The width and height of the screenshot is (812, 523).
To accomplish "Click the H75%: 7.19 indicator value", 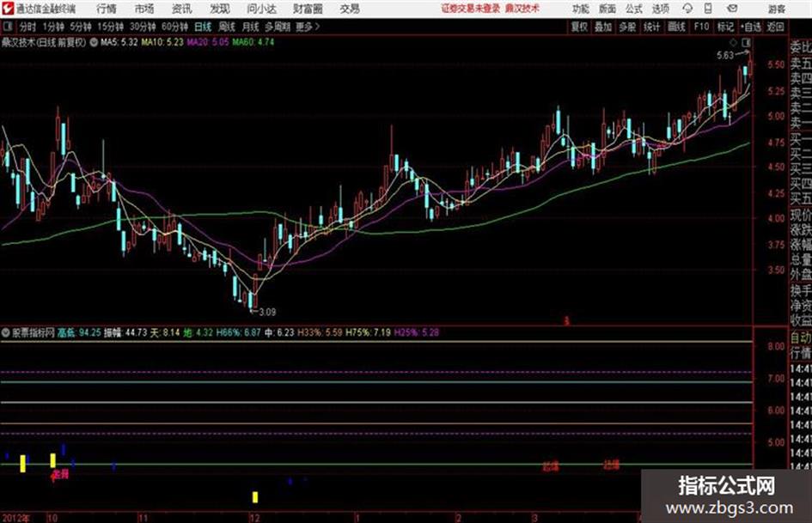I will (x=370, y=332).
